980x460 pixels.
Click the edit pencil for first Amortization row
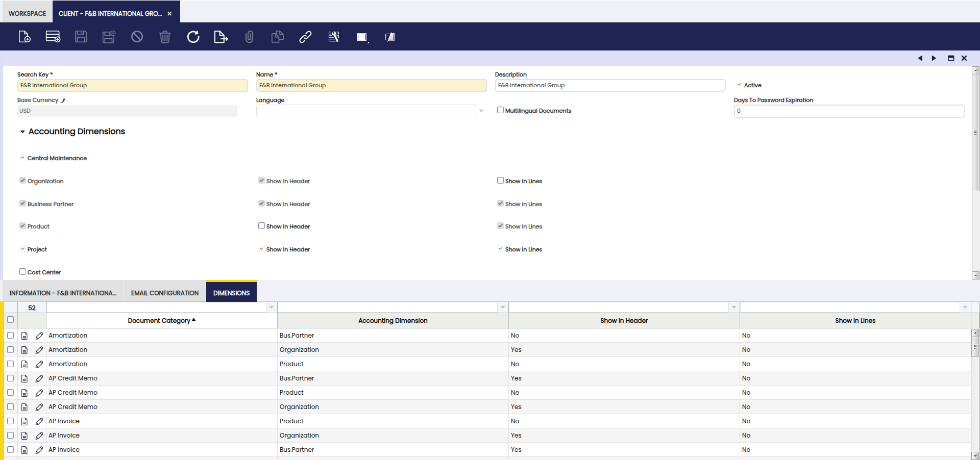(x=39, y=336)
